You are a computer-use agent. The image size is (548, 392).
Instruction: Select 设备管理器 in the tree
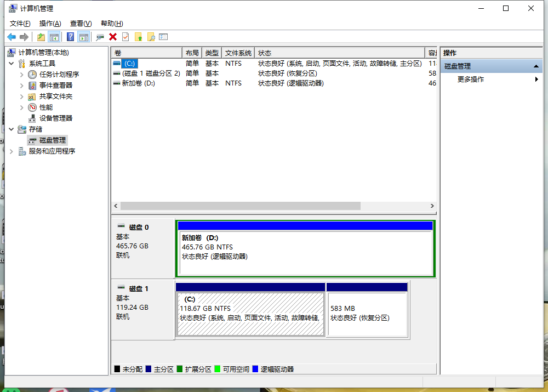click(55, 118)
